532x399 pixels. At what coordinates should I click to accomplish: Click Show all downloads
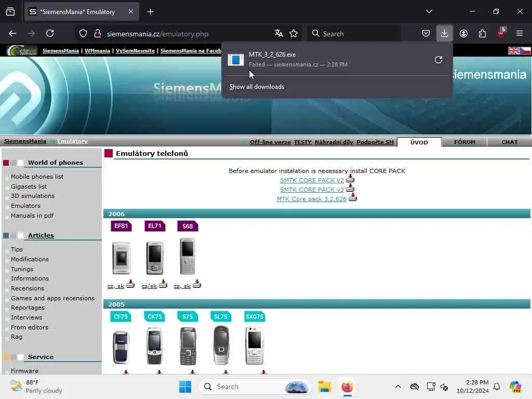click(257, 87)
